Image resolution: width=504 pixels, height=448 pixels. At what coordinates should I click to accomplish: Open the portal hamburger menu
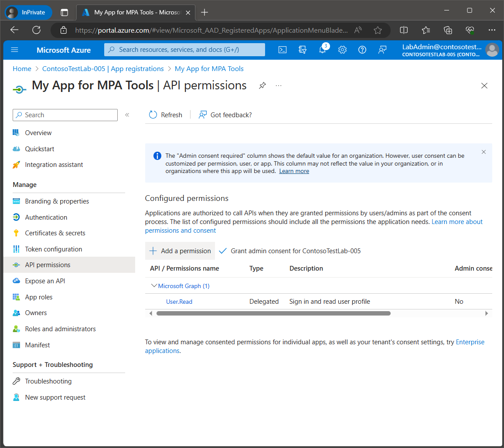pyautogui.click(x=14, y=50)
